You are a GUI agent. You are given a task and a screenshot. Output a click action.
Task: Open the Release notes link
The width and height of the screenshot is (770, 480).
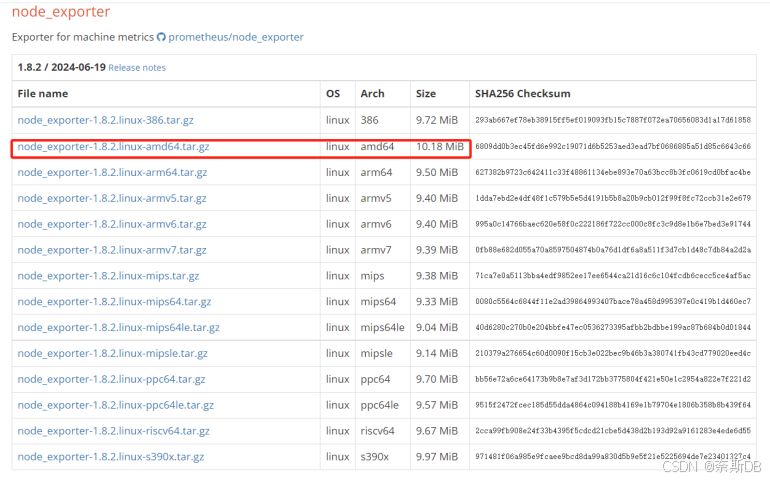click(137, 68)
